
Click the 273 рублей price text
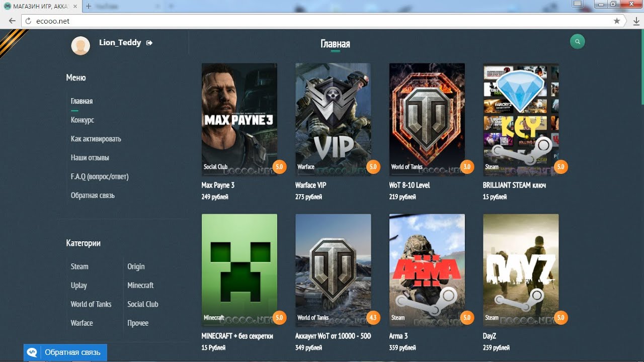(x=308, y=197)
